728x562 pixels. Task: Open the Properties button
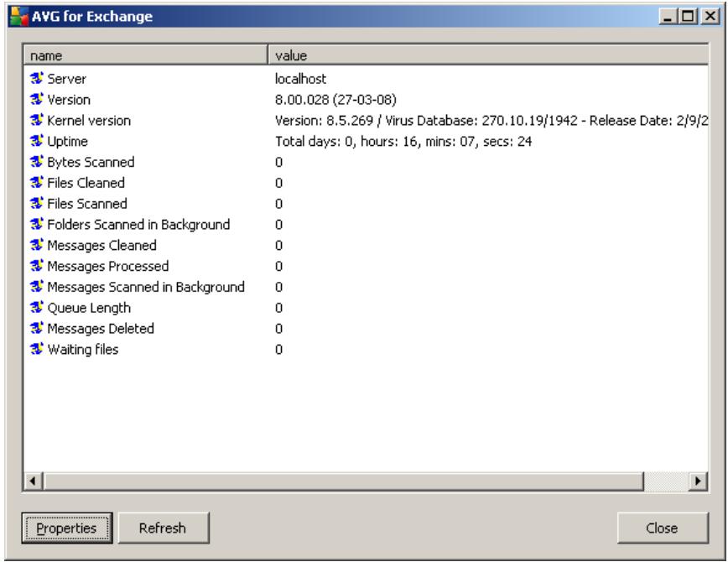(x=67, y=528)
